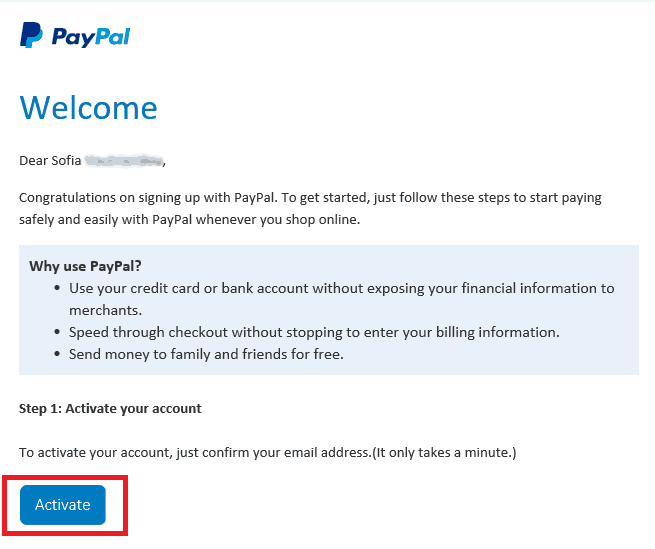The height and width of the screenshot is (549, 655).
Task: Click the 'Dear Sofia' greeting text
Action: (x=50, y=160)
